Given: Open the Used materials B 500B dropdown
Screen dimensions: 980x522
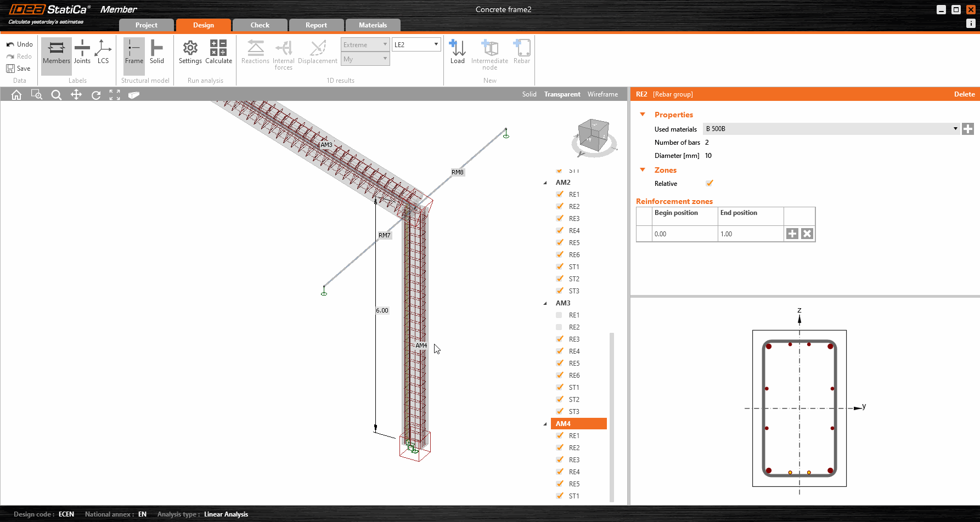Looking at the screenshot, I should coord(955,129).
